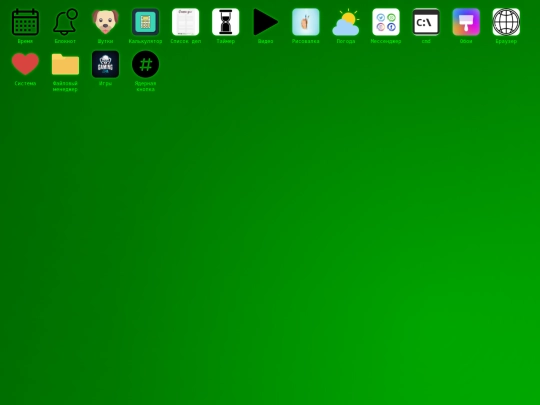
Task: Open the Файловый менеджер folder icon
Action: click(x=65, y=64)
